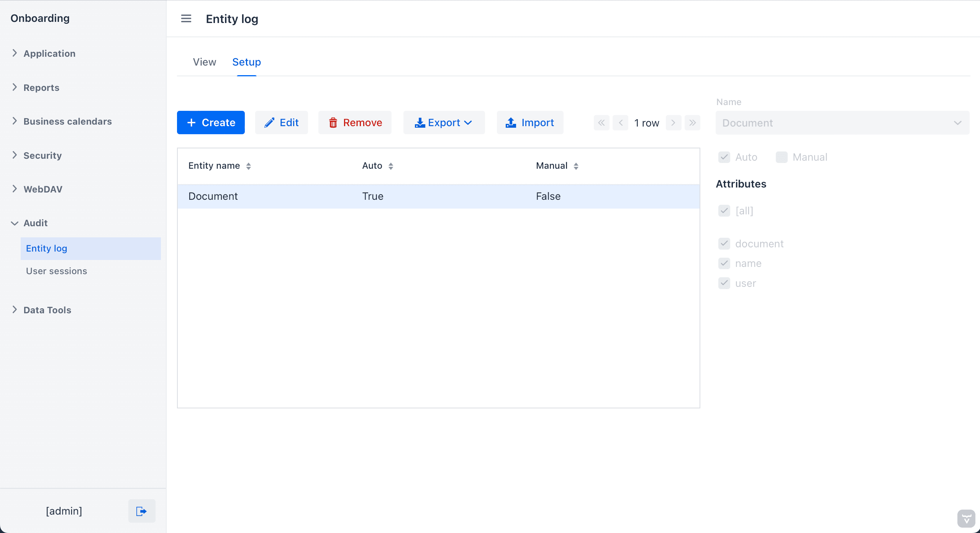Go to the last page arrow
The image size is (980, 533).
click(x=692, y=123)
